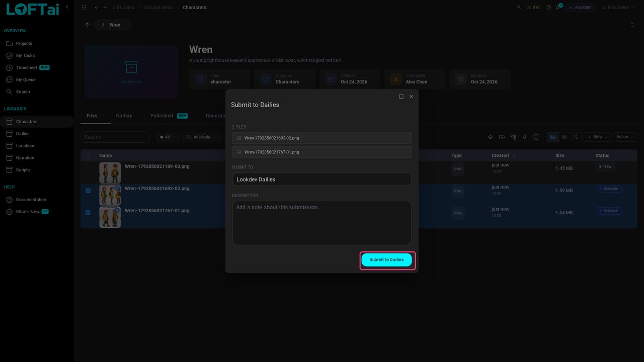This screenshot has width=644, height=362.
Task: Open the Lookdev Dailies submit-to dropdown
Action: point(322,179)
